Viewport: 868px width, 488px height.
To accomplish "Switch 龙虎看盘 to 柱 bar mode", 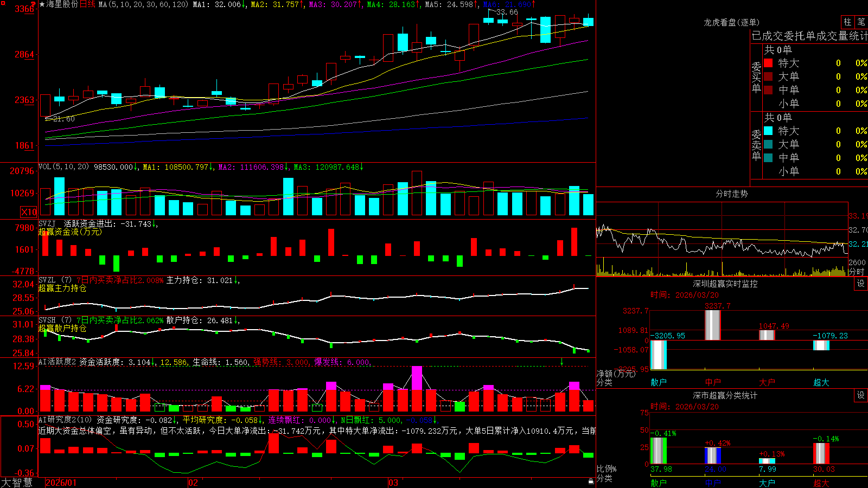I will tap(847, 22).
